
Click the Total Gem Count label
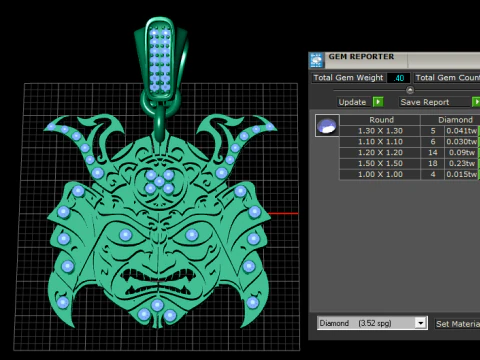[447, 78]
